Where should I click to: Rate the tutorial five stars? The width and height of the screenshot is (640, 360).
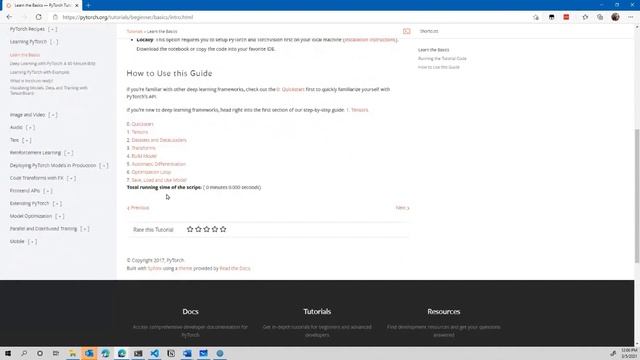click(223, 229)
